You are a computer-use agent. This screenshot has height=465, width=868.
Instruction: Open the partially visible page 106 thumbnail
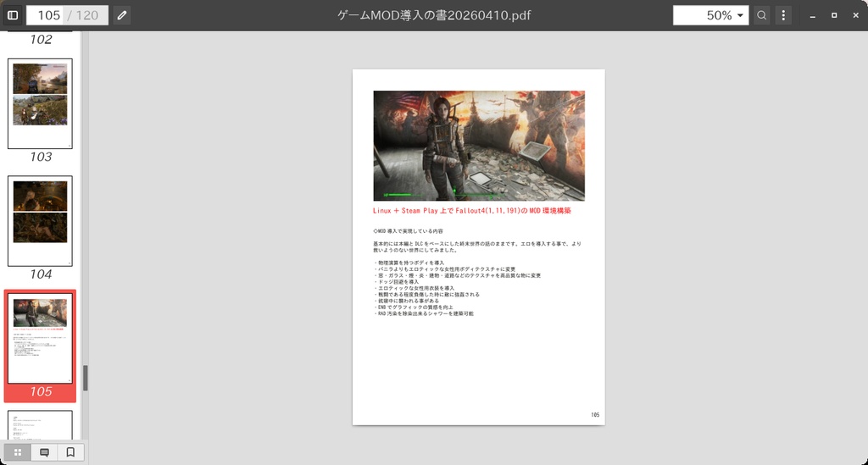point(40,425)
